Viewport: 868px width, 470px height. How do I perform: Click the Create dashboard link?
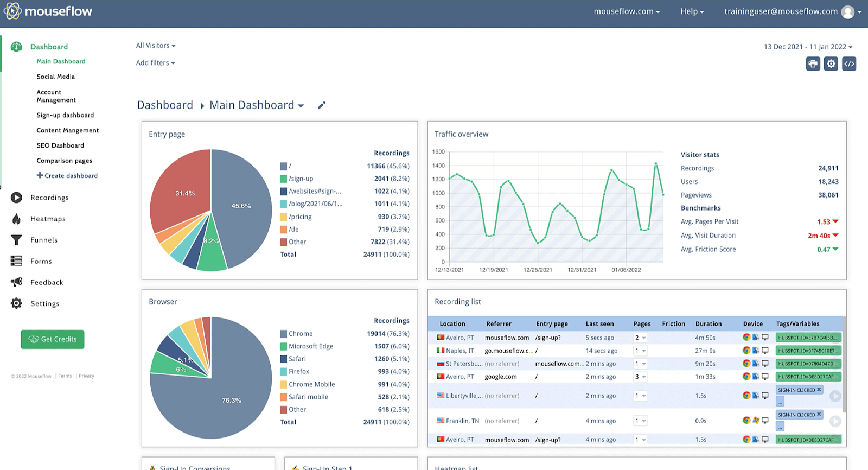(x=71, y=176)
